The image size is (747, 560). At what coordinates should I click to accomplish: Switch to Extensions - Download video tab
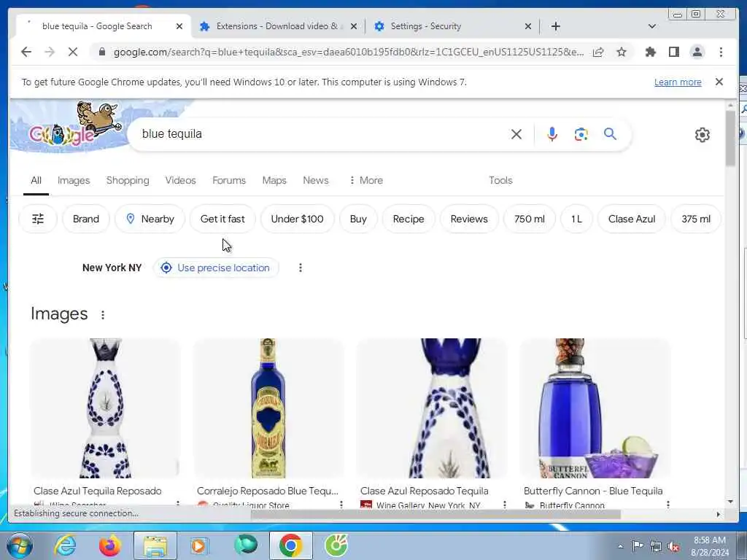278,26
